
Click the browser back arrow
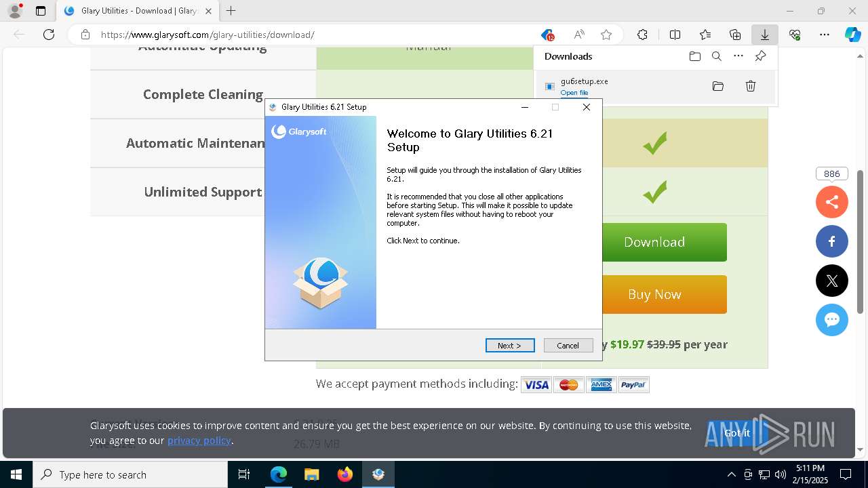19,35
